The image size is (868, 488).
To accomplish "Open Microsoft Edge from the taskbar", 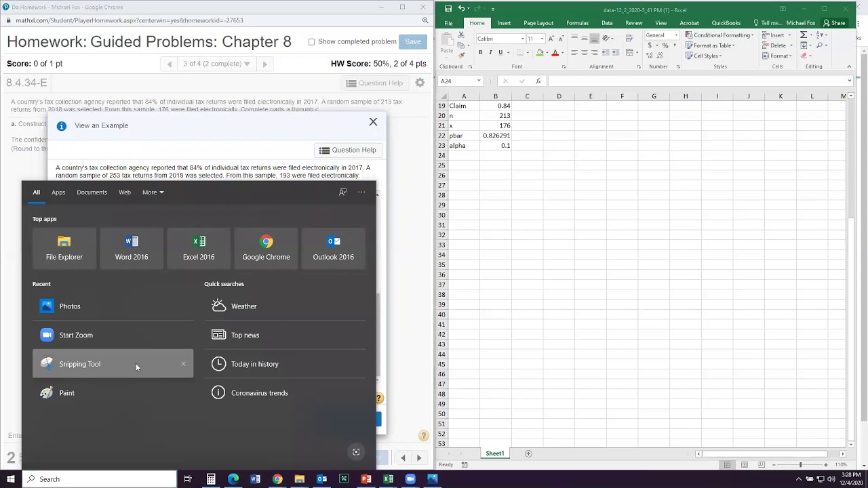I will (233, 479).
